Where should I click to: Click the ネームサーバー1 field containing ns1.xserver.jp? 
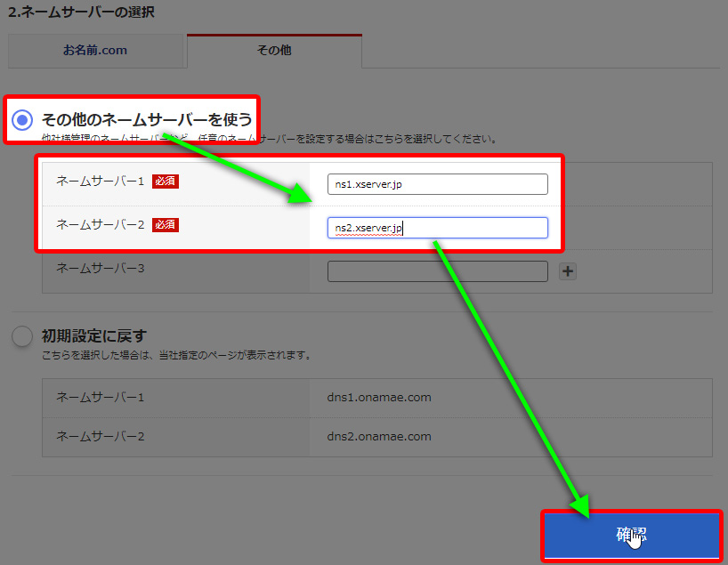pyautogui.click(x=437, y=184)
